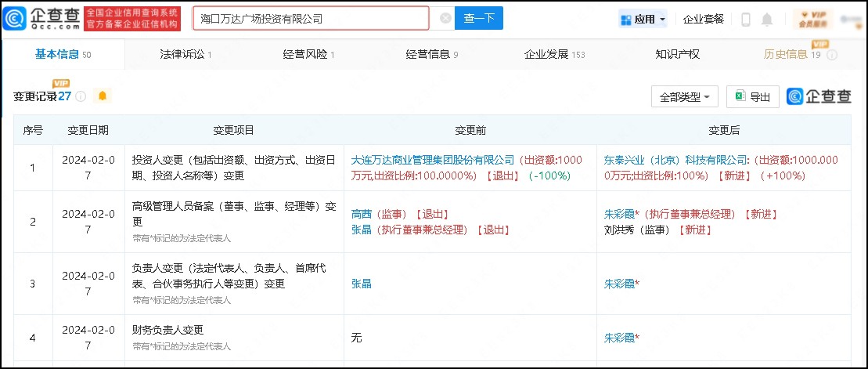
Task: Focus the company name search field
Action: (x=313, y=18)
